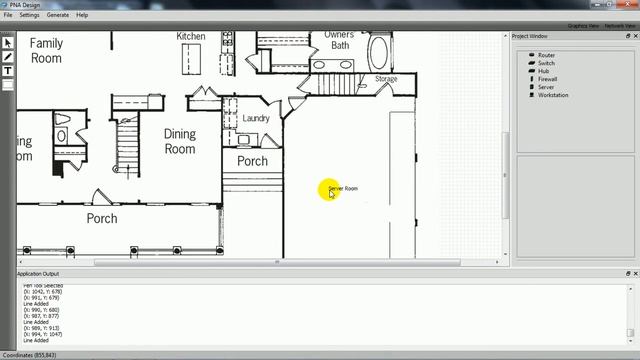Pick the Router device in Project Window
640x360 pixels.
542,55
